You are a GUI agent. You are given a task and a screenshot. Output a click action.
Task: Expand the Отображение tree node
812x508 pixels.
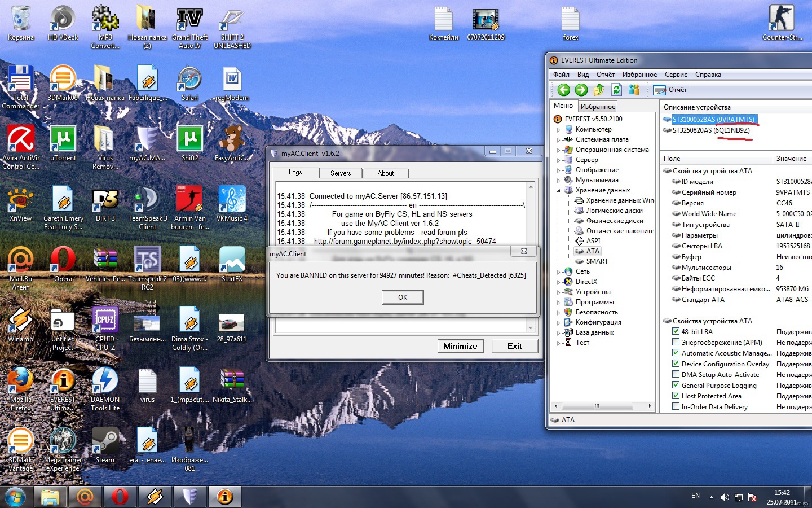coord(559,170)
